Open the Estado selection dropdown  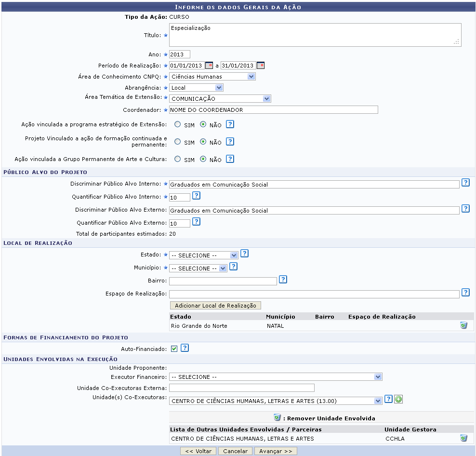point(203,255)
